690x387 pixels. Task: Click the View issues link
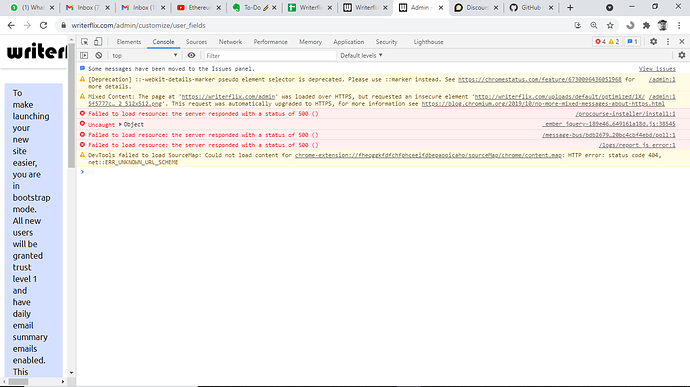[x=657, y=69]
